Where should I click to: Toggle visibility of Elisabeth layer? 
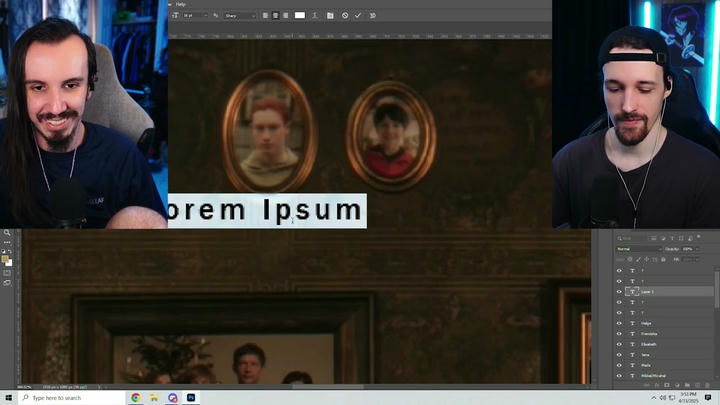click(619, 344)
